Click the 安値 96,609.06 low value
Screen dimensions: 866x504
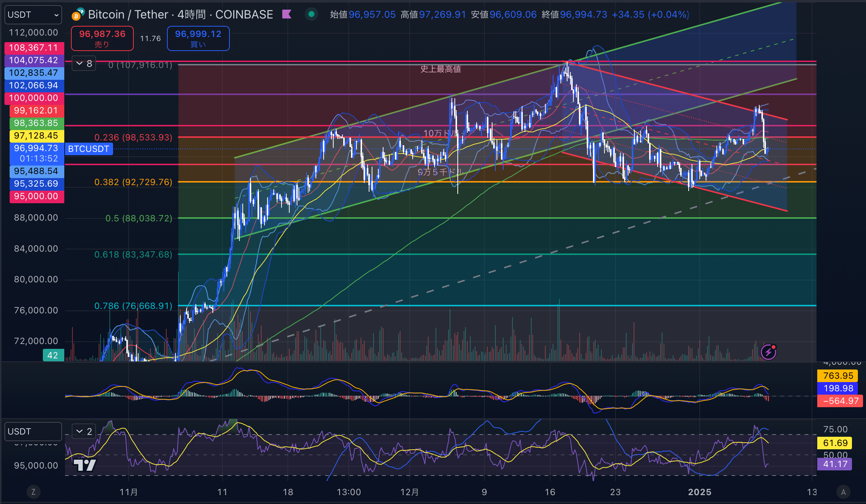504,14
